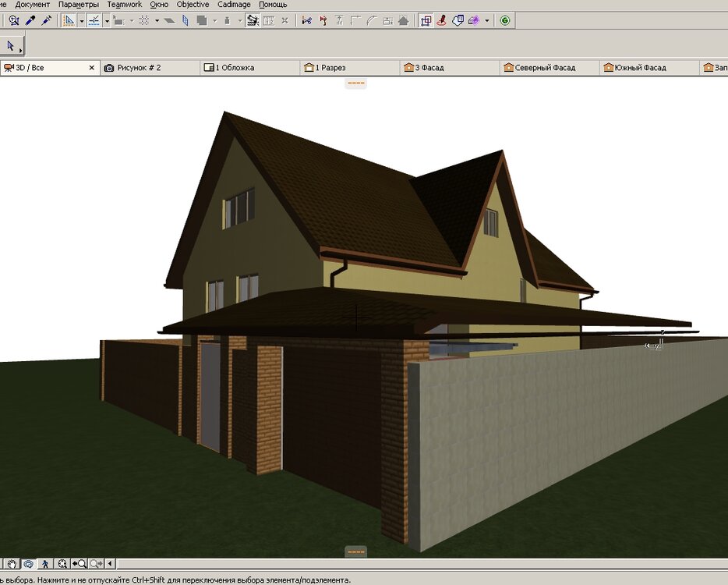Viewport: 728px width, 585px height.
Task: Click the magnifier zoom icon at top left
Action: pos(13,21)
